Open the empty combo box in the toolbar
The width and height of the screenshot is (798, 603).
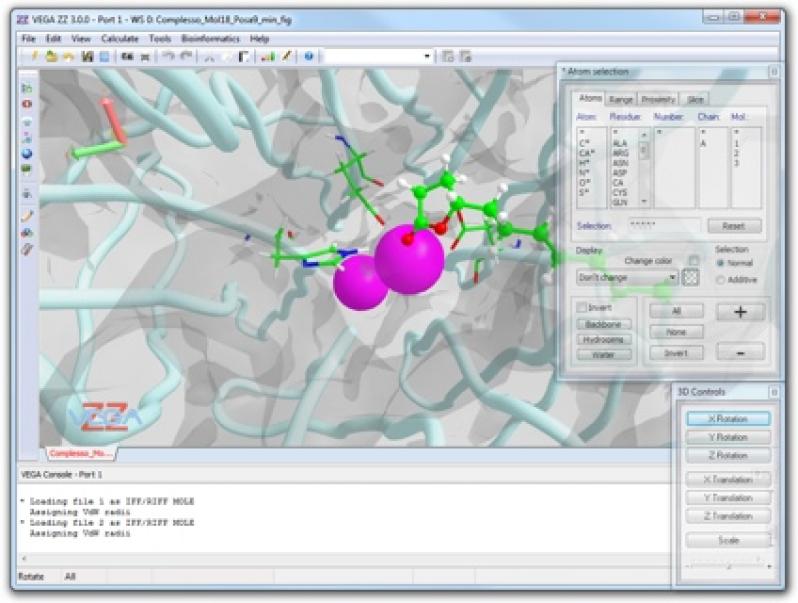point(378,56)
